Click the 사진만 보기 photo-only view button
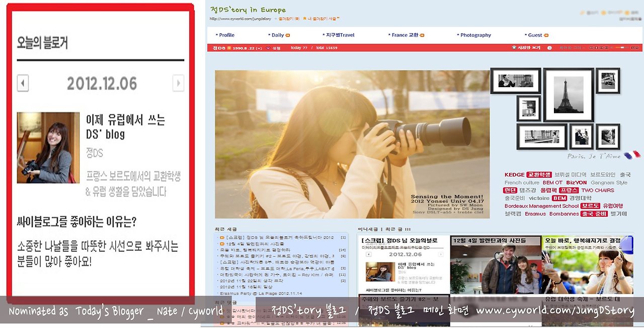 [526, 48]
